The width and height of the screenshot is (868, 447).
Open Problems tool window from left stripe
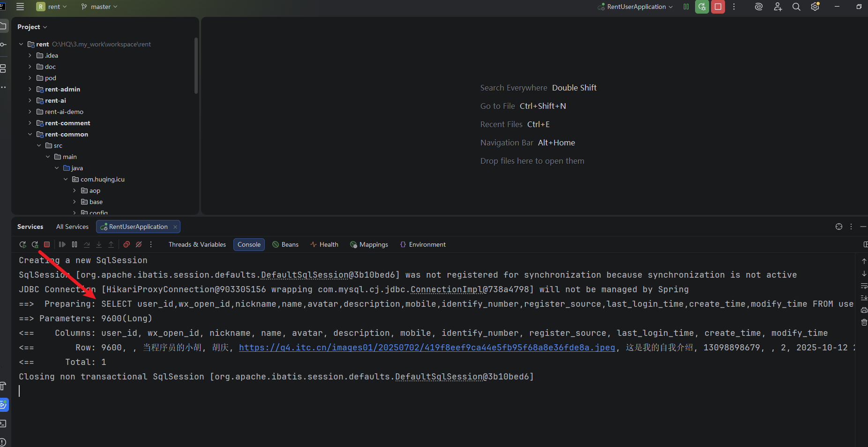[x=3, y=442]
